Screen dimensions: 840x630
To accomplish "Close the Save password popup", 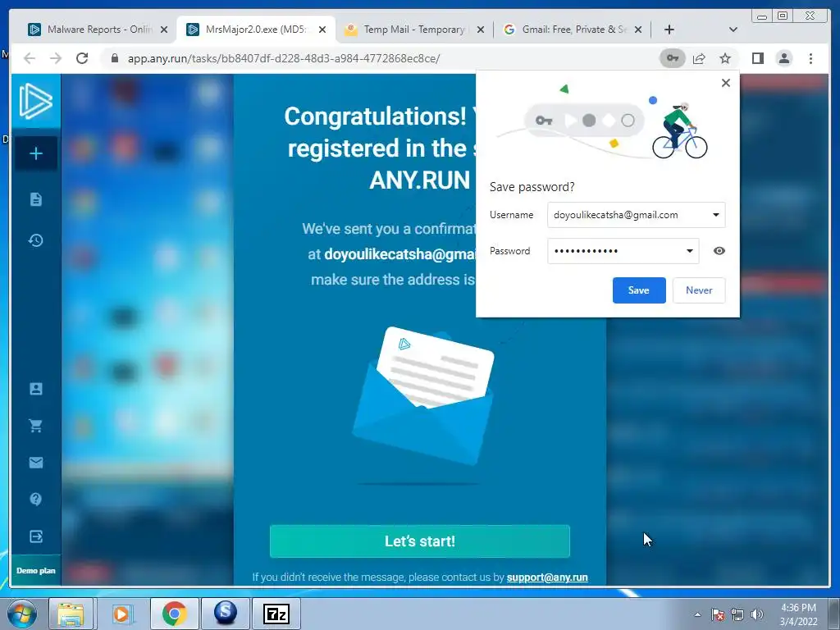I will pos(726,83).
